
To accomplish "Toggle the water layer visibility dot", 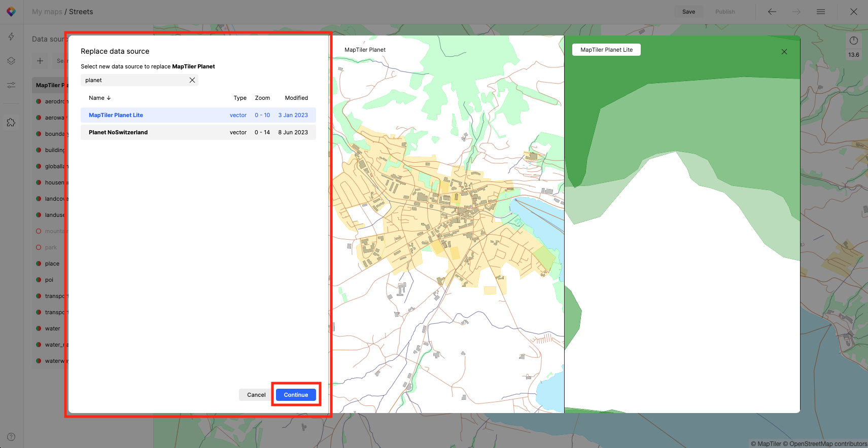I will (39, 328).
